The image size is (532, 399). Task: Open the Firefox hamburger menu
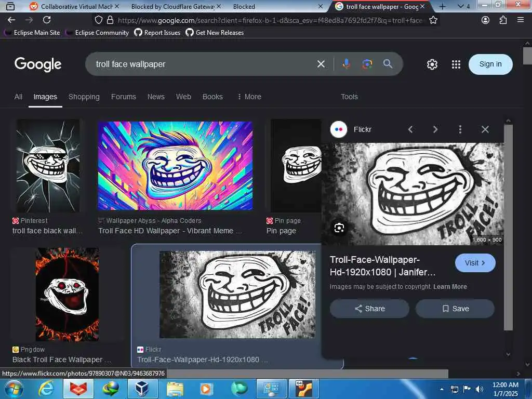click(x=521, y=20)
